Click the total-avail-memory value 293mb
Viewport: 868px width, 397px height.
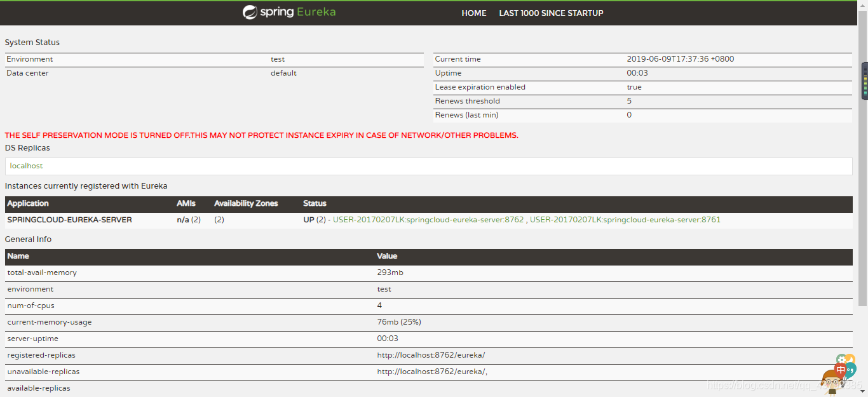390,273
